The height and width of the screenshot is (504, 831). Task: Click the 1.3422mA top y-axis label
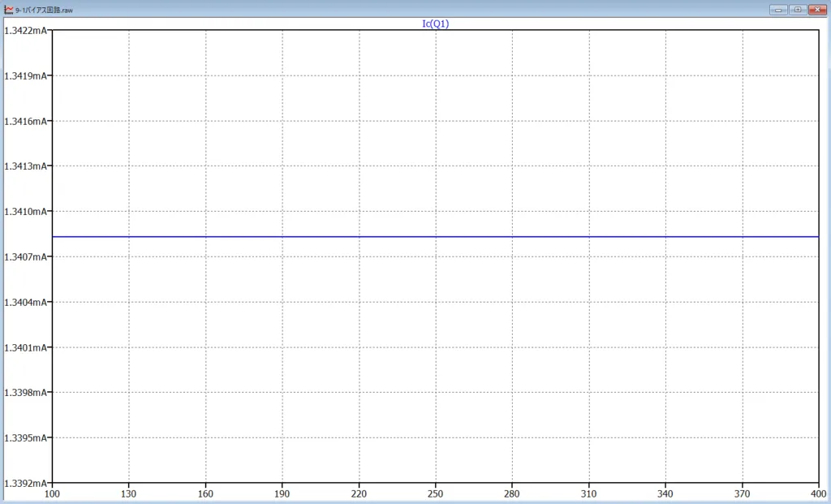tap(24, 30)
